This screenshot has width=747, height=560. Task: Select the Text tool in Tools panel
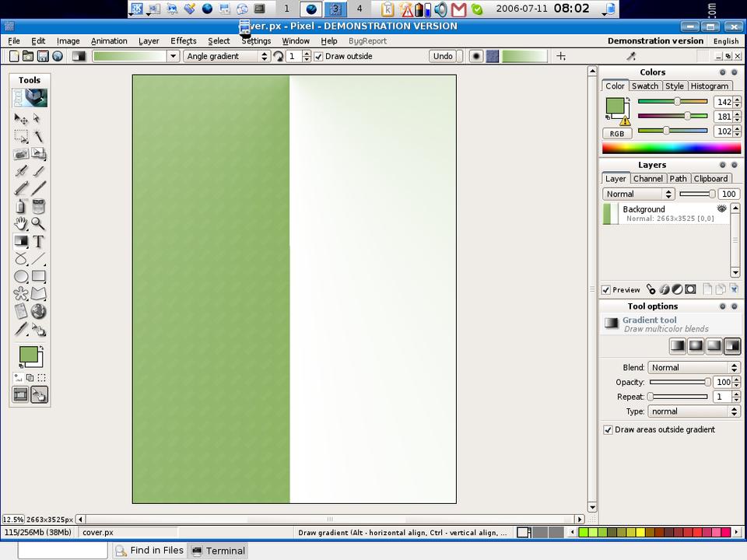point(38,241)
